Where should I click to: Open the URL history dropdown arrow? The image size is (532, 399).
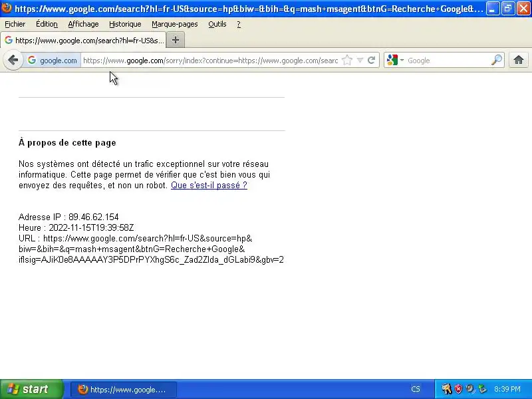(360, 61)
